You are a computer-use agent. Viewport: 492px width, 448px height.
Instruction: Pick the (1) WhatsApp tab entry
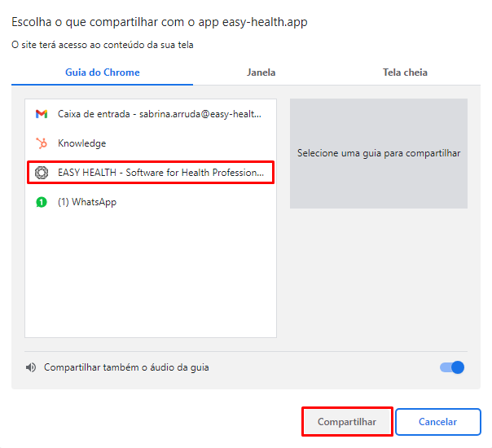click(x=87, y=202)
